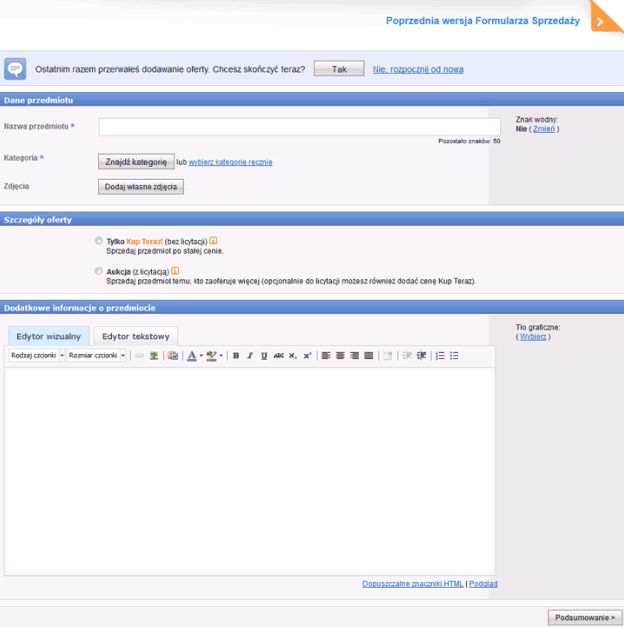Decrease indent in the editor
This screenshot has width=624, height=628.
407,356
